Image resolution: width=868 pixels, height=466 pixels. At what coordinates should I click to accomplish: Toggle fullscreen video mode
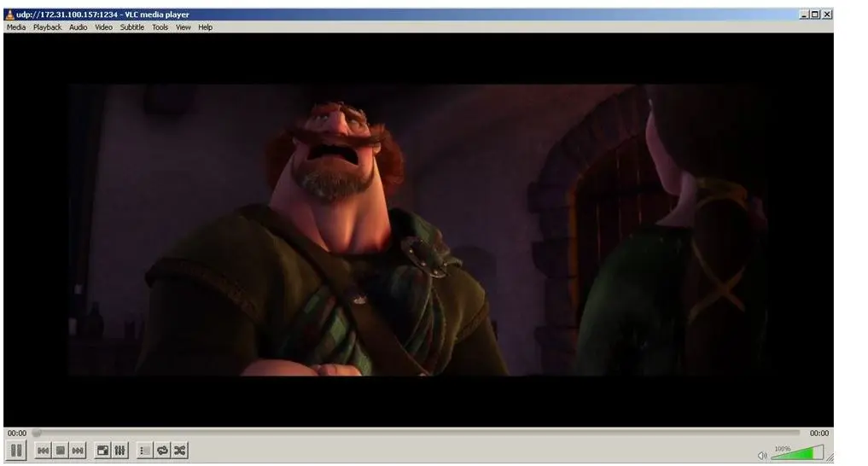(x=102, y=450)
